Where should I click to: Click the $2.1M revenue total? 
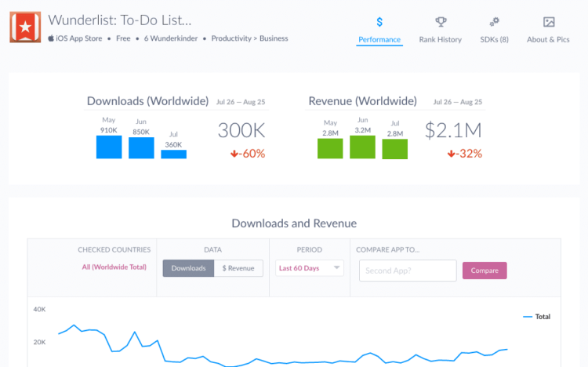point(453,130)
